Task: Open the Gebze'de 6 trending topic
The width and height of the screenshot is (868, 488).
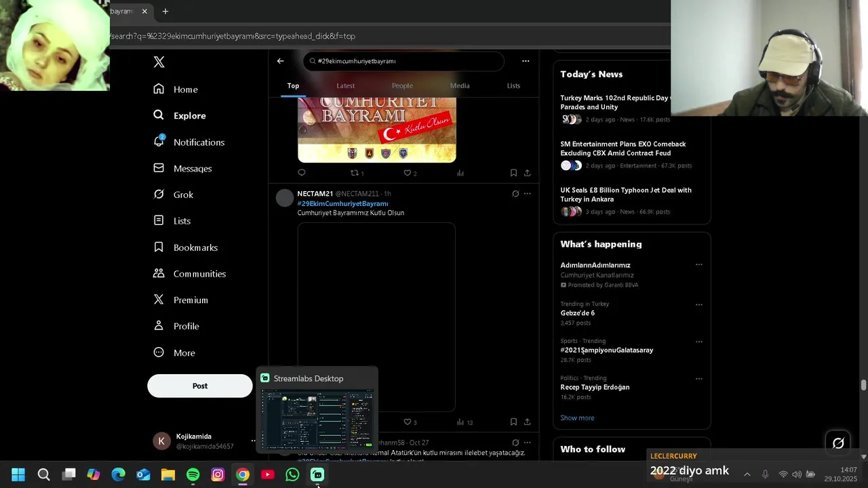Action: pos(577,313)
